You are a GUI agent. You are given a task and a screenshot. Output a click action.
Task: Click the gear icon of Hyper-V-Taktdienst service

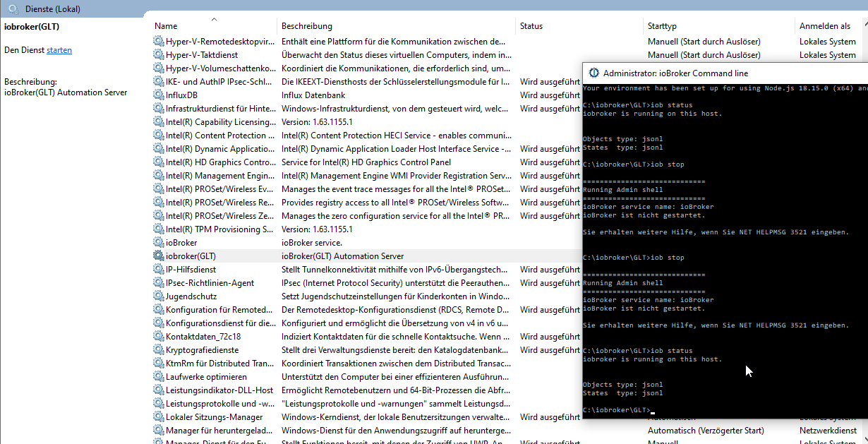click(158, 55)
